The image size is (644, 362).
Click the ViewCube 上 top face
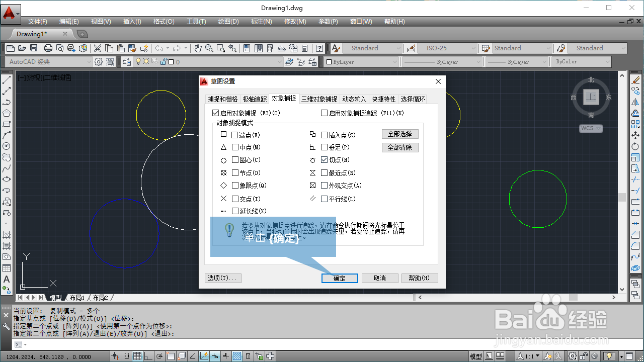(591, 97)
